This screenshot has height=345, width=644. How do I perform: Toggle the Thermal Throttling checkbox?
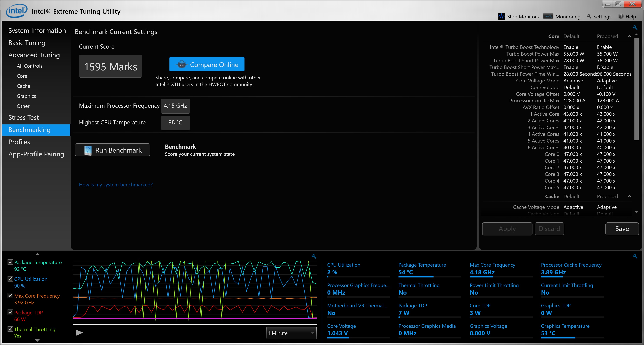click(x=10, y=329)
